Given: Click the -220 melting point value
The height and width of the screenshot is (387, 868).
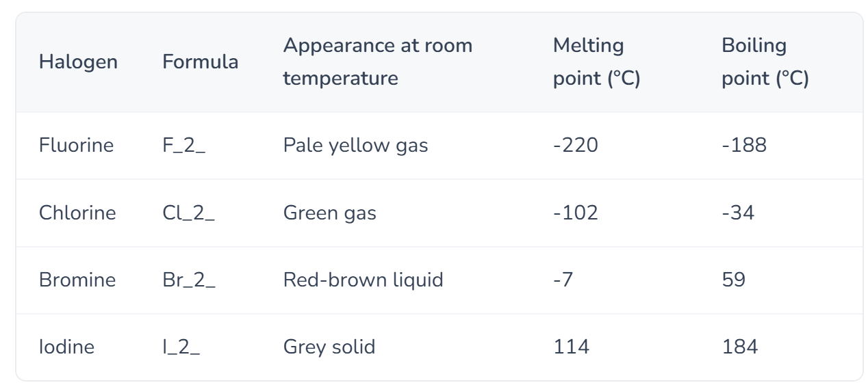Looking at the screenshot, I should tap(576, 146).
